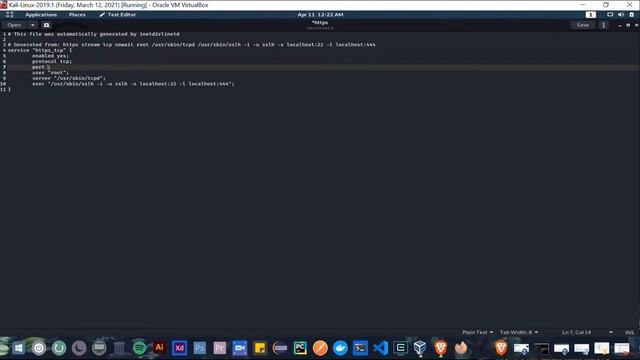Open the second Brave icon near system tray
Image resolution: width=640 pixels, height=360 pixels.
pos(501,348)
